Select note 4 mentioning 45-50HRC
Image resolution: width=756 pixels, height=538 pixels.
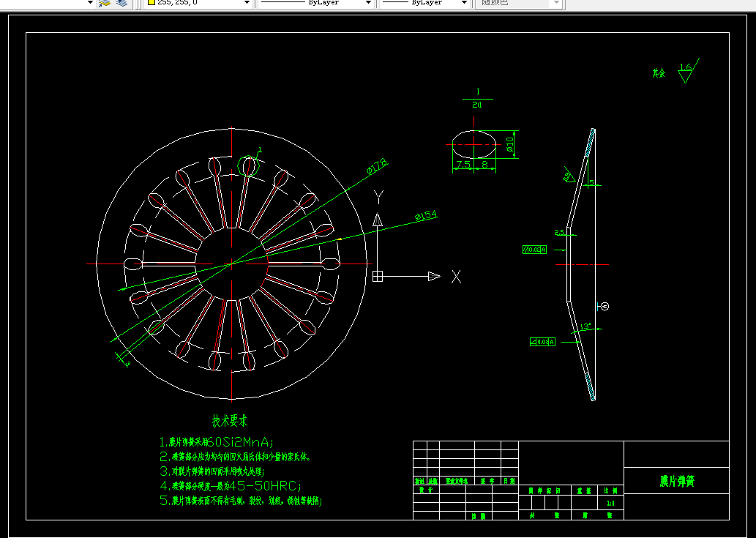pos(231,485)
